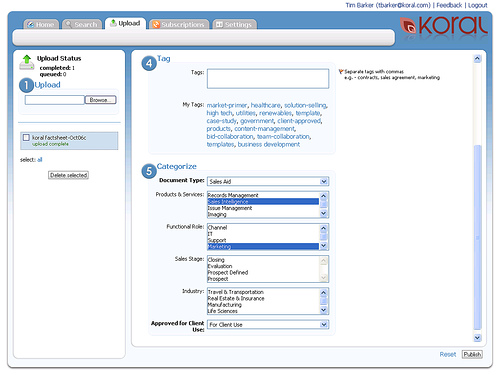Viewport: 500px width, 375px height.
Task: Select Closing in Sales Stage list
Action: (x=263, y=260)
